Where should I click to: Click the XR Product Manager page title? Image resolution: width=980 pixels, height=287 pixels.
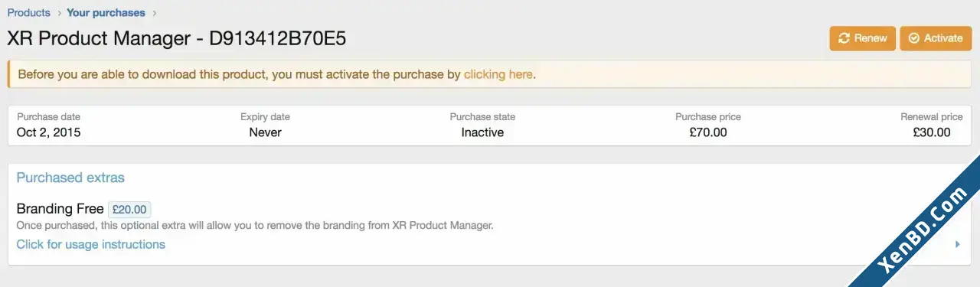tap(177, 38)
